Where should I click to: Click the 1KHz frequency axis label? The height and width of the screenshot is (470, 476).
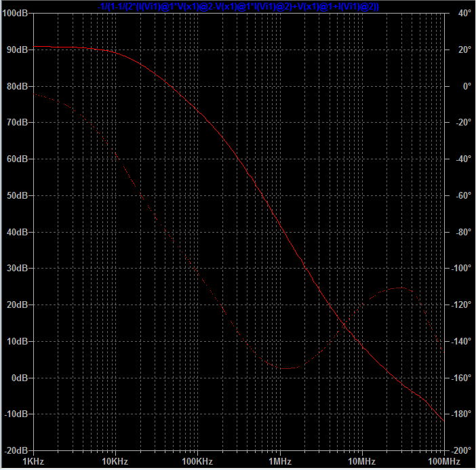[x=33, y=461]
